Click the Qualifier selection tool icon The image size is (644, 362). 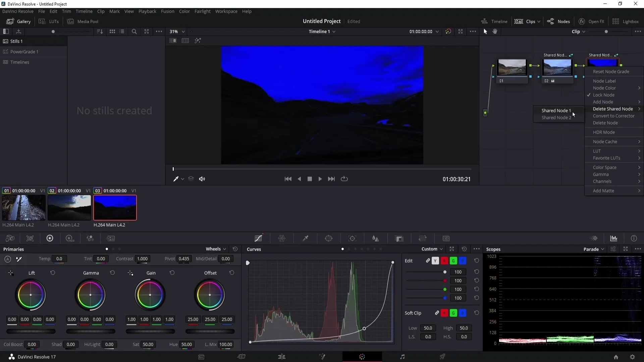click(x=306, y=239)
